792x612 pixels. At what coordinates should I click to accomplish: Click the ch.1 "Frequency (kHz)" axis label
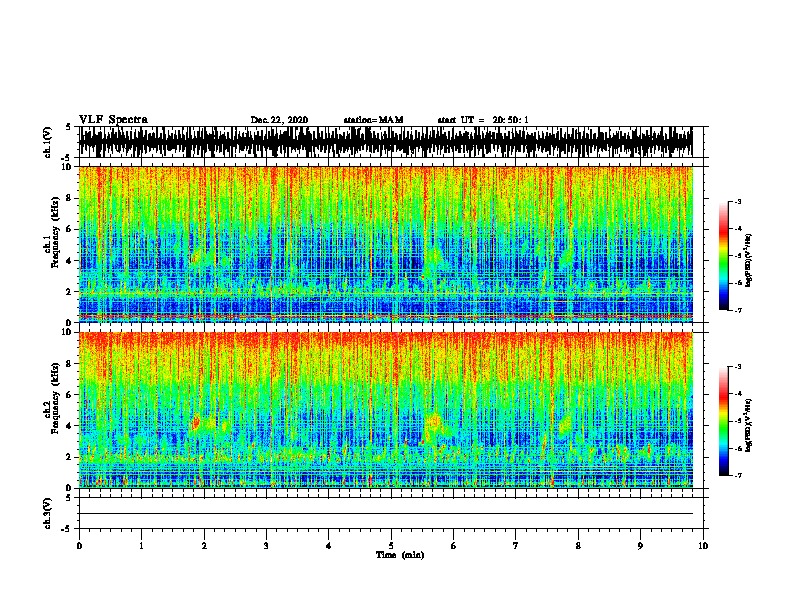click(x=55, y=232)
